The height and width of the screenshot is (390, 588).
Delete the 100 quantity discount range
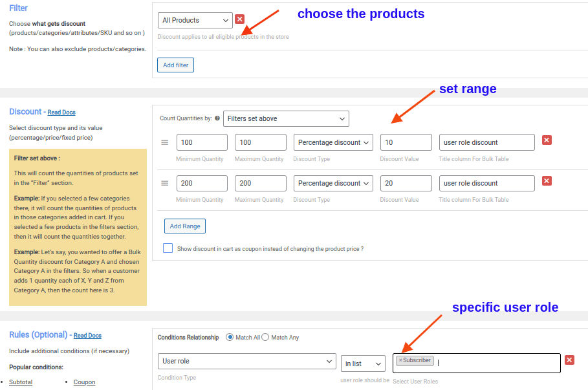[547, 140]
